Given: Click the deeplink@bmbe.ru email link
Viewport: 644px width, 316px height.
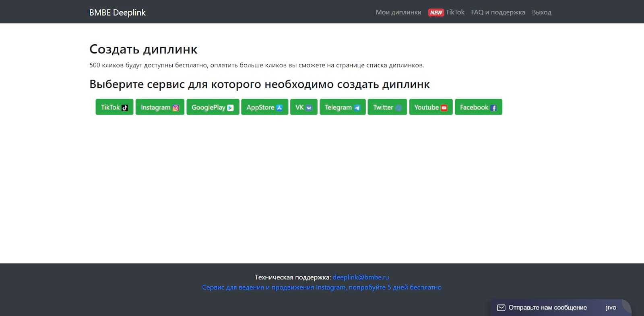Looking at the screenshot, I should point(361,277).
